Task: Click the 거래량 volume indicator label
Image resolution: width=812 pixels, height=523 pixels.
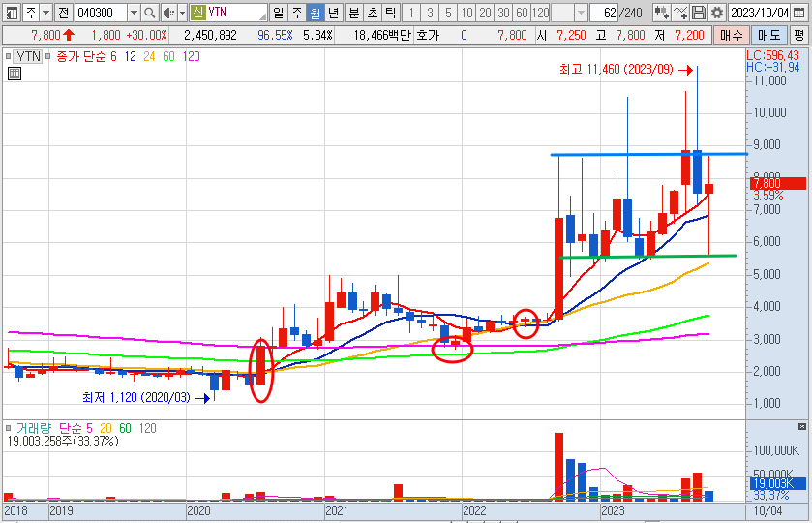Action: point(34,428)
